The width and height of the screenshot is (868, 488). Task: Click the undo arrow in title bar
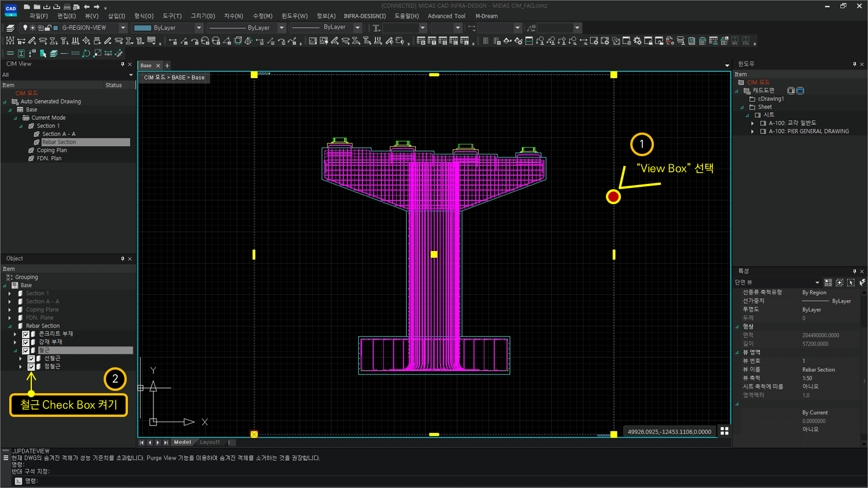[x=87, y=7]
